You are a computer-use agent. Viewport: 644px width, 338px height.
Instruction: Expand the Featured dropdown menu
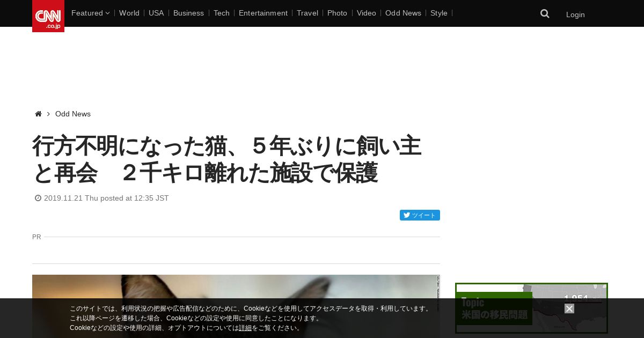coord(90,13)
